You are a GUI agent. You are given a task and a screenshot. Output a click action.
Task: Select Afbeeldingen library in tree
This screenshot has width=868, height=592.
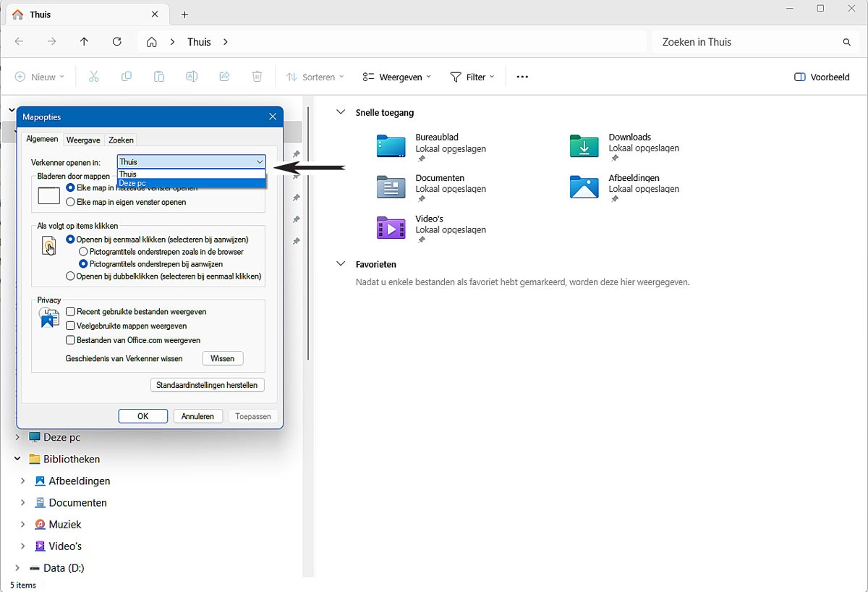coord(73,481)
